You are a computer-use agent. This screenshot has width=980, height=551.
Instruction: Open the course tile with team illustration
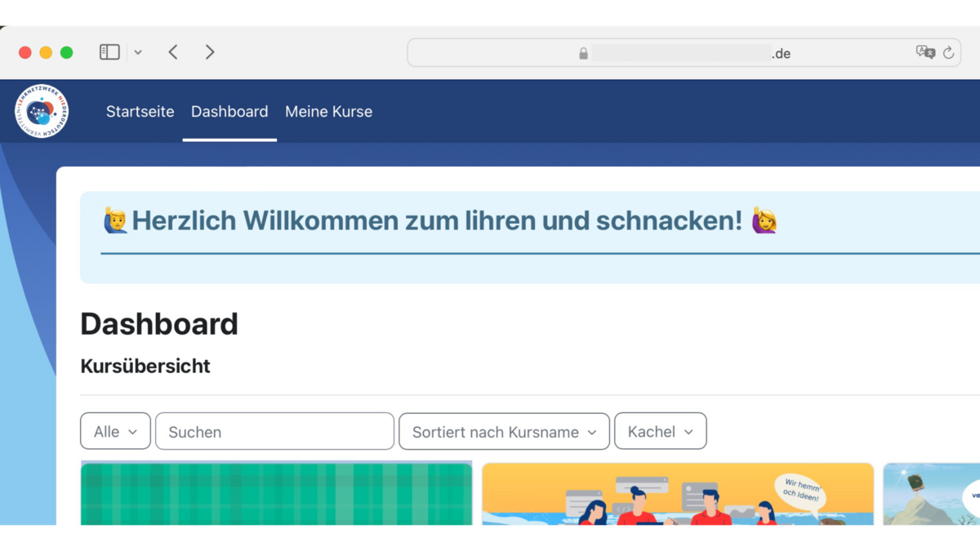pos(677,495)
